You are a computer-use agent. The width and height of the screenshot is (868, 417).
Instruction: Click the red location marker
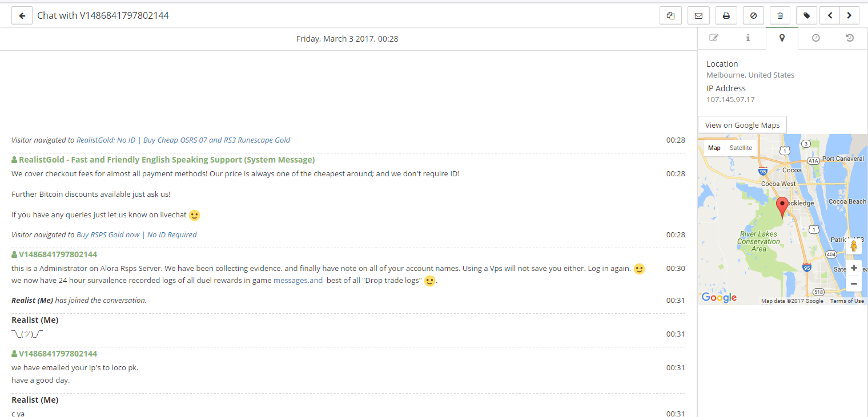click(782, 207)
